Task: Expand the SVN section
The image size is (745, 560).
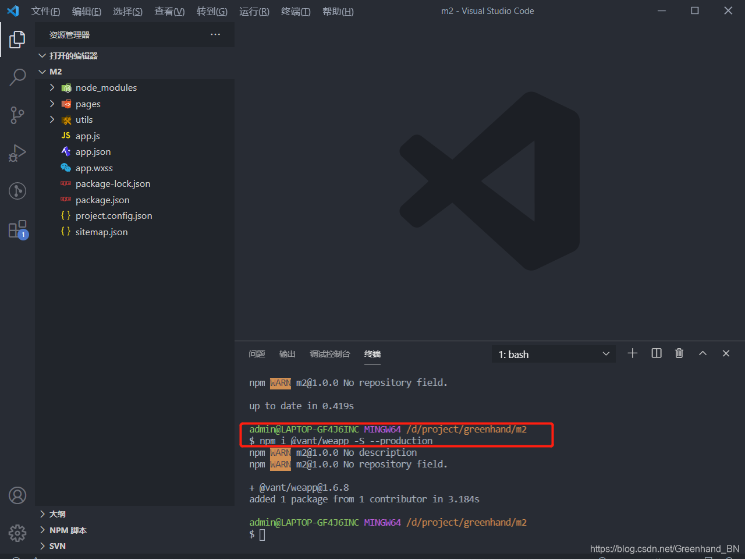Action: (42, 546)
